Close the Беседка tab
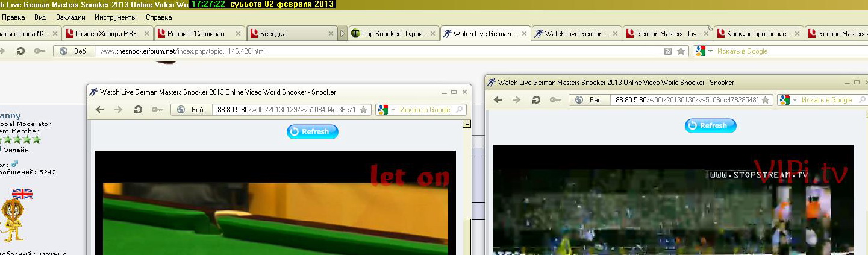This screenshot has height=255, width=868. pos(331,34)
